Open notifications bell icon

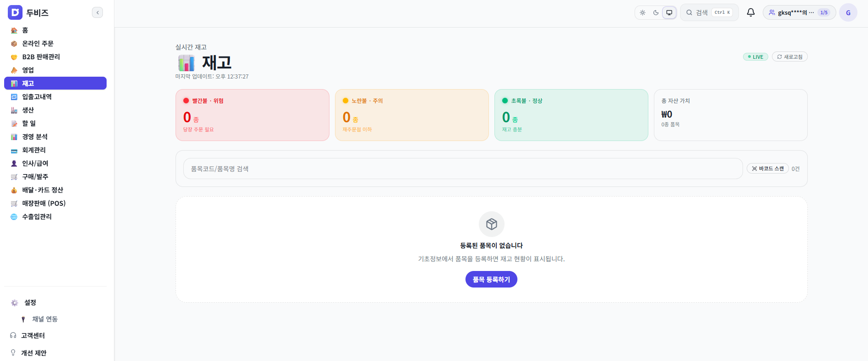tap(751, 12)
